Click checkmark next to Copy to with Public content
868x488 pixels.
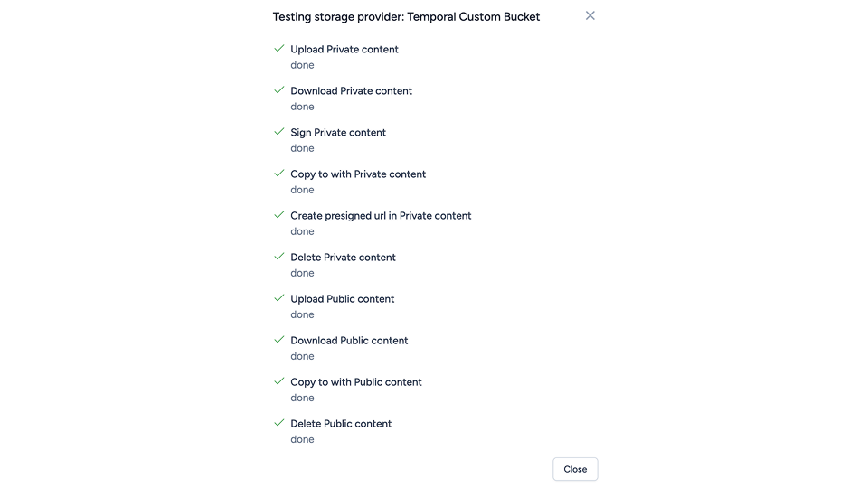pos(279,381)
